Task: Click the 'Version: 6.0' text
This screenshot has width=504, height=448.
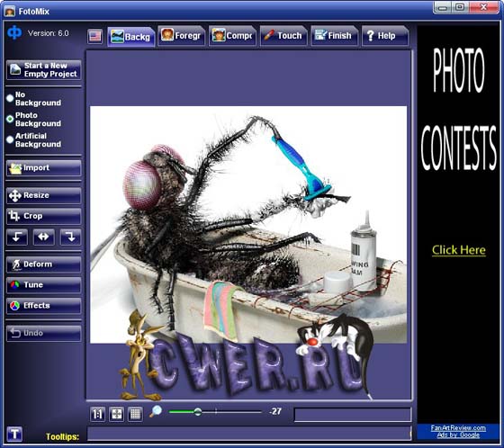Action: [49, 33]
